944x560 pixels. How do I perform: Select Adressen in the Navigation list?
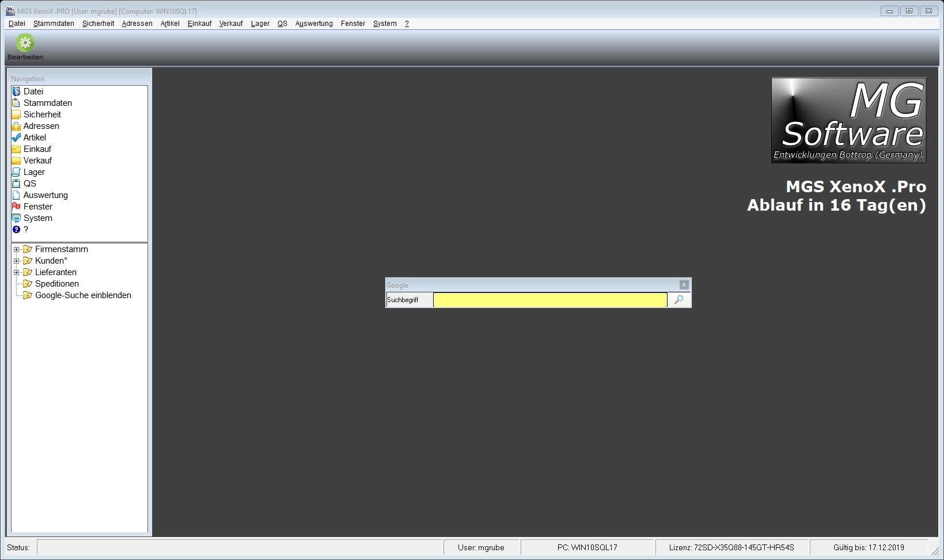point(41,126)
